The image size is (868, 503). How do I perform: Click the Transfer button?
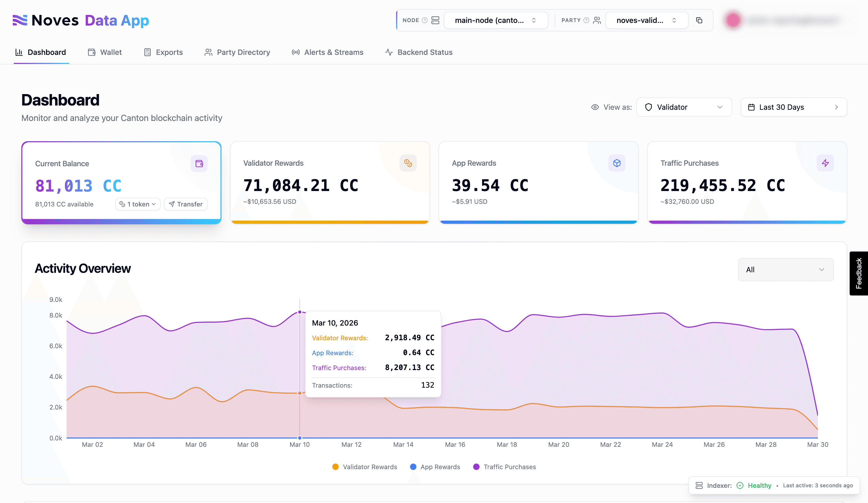coord(186,204)
